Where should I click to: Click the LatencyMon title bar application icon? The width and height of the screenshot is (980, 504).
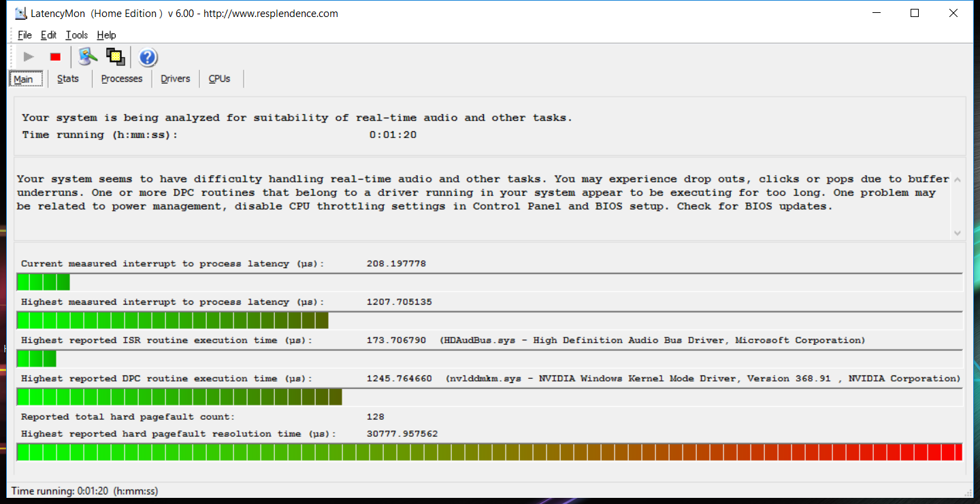[21, 14]
